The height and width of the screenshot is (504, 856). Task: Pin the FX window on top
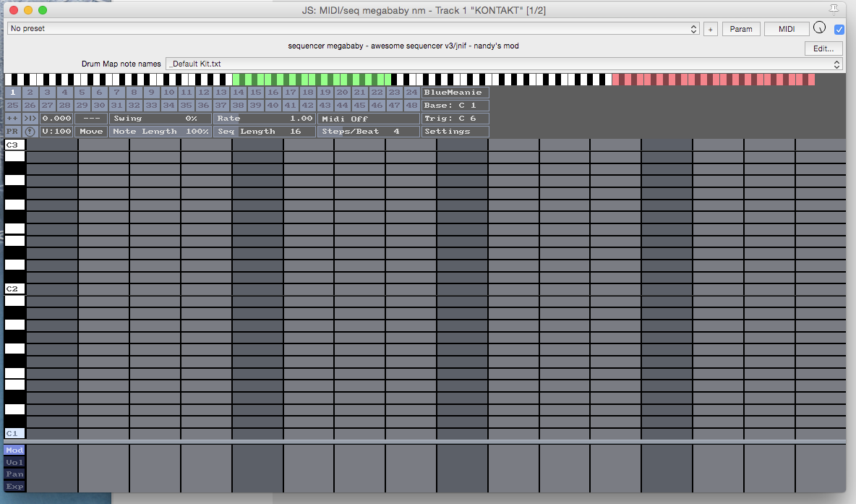coord(834,10)
